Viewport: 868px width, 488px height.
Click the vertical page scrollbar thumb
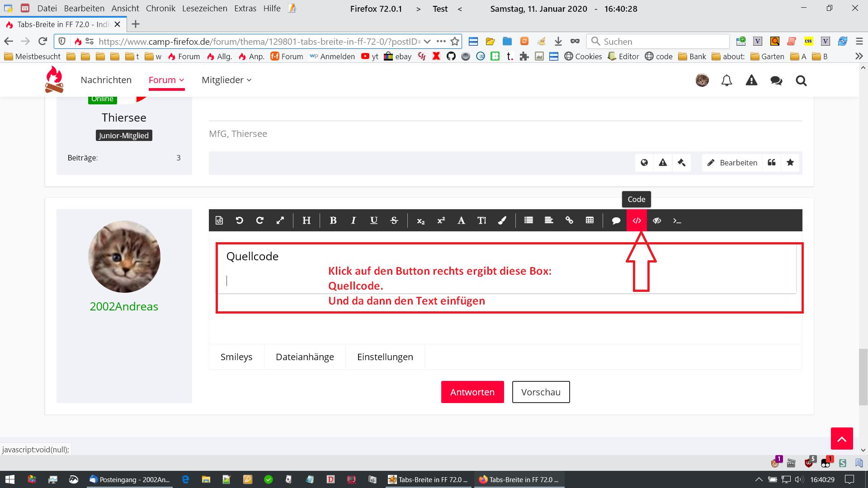[x=863, y=377]
